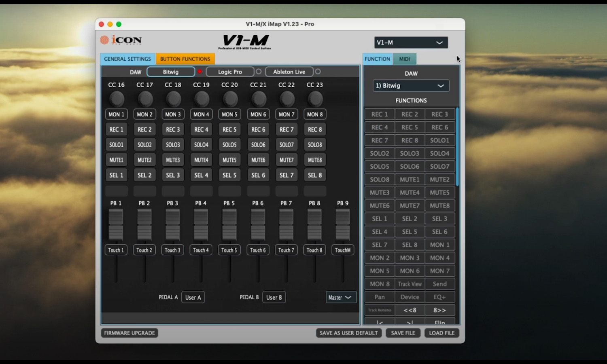607x364 pixels.
Task: Switch to the GENERAL SETTINGS tab
Action: (x=127, y=59)
